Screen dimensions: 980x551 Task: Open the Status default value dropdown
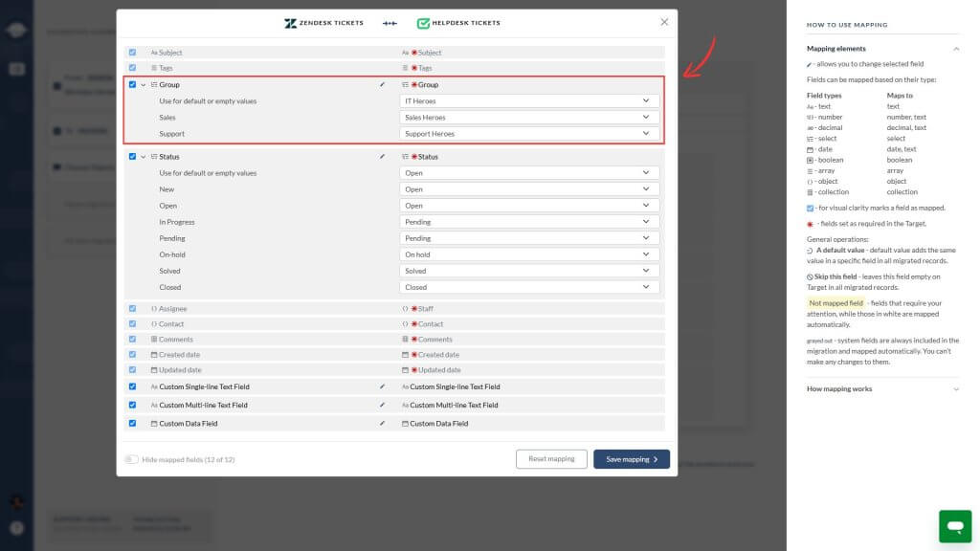pyautogui.click(x=528, y=173)
